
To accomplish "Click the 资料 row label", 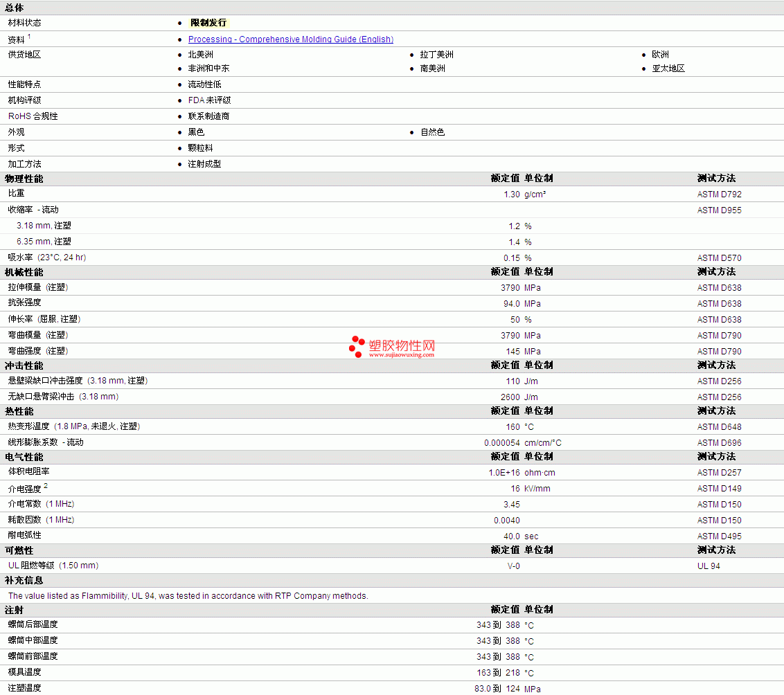I will click(x=16, y=40).
